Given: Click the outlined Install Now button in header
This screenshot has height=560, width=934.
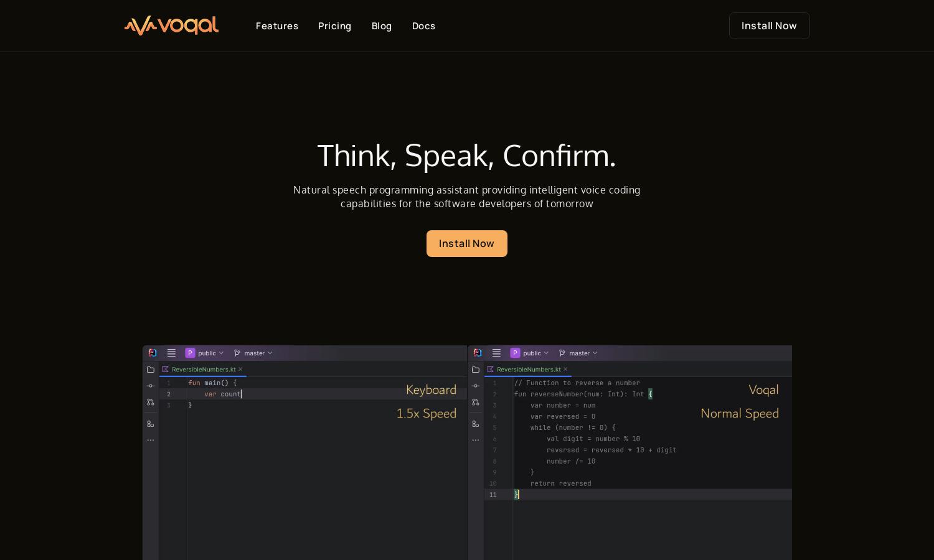Looking at the screenshot, I should point(769,26).
